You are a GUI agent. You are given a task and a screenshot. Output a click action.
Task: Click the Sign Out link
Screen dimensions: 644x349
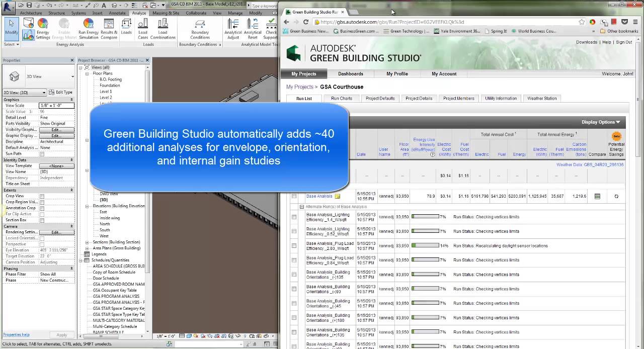[623, 42]
